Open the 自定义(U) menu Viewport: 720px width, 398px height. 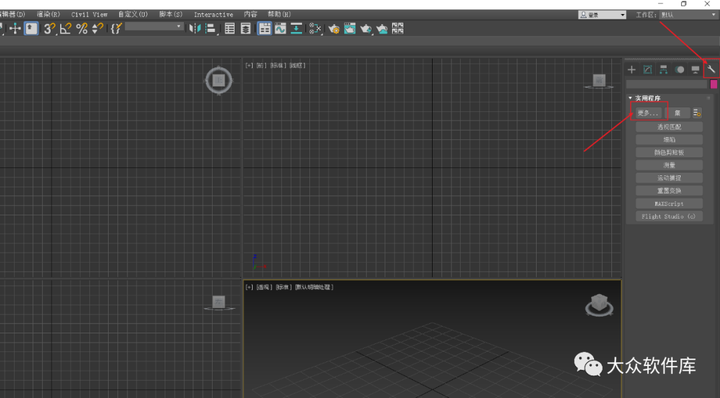133,14
